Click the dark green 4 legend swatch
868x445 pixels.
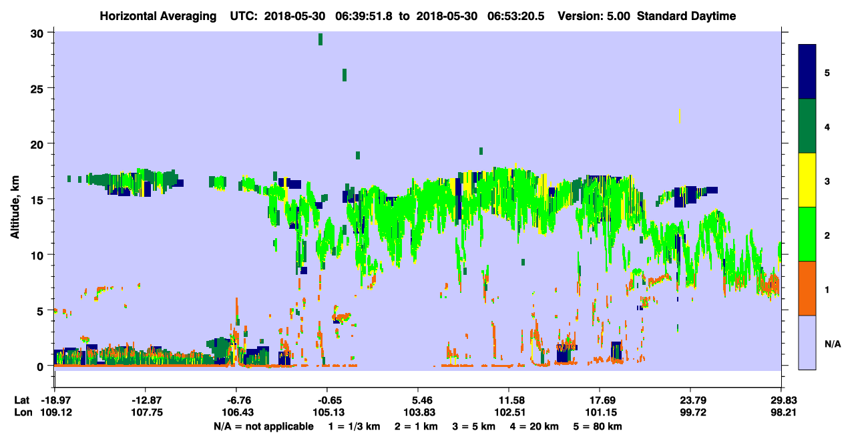pos(807,126)
